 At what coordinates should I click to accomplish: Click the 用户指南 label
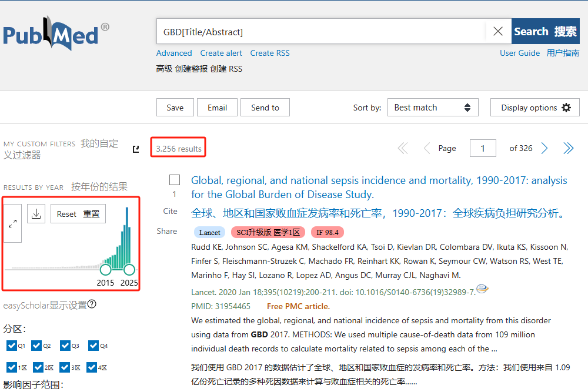(x=563, y=53)
